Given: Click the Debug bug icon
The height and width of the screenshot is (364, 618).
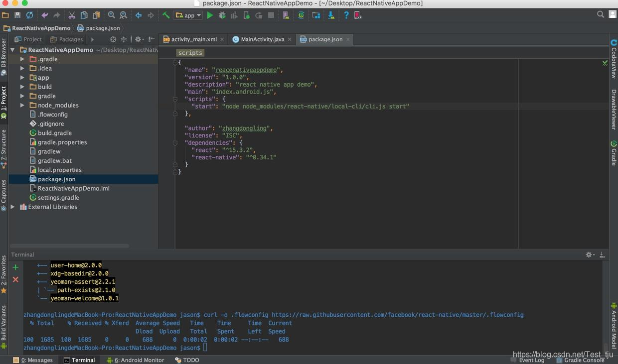Looking at the screenshot, I should click(x=222, y=15).
